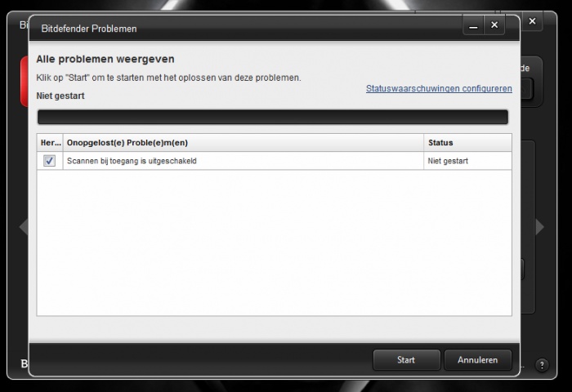The image size is (572, 392).
Task: Minimize the Bitdefender Problemen dialog
Action: (x=473, y=25)
